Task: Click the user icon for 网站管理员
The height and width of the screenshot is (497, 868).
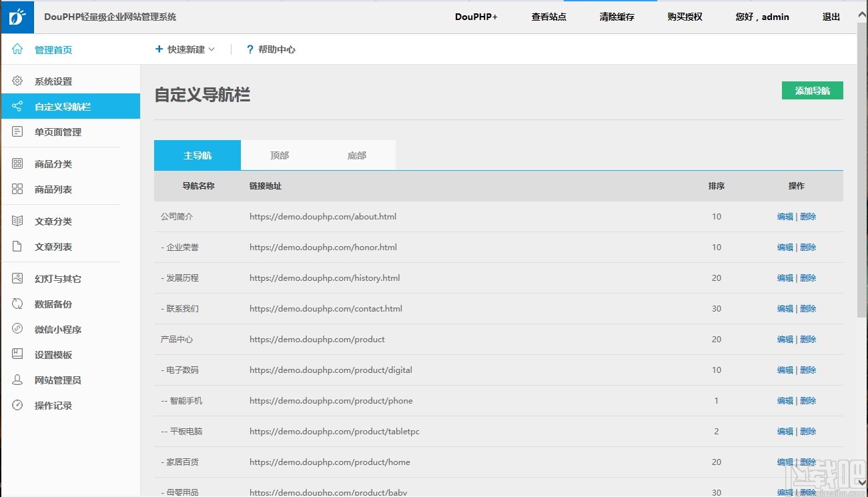Action: 17,380
